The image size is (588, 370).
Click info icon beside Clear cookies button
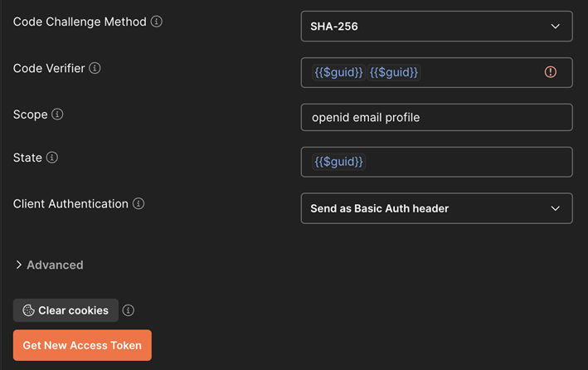pos(129,310)
